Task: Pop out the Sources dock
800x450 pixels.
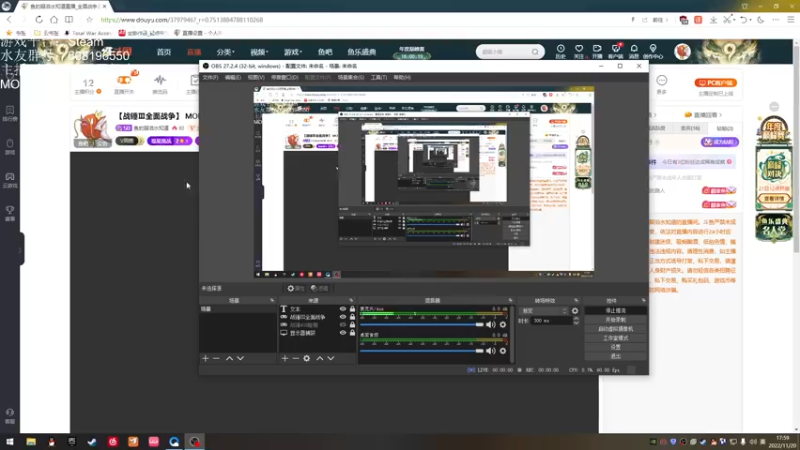Action: 351,301
